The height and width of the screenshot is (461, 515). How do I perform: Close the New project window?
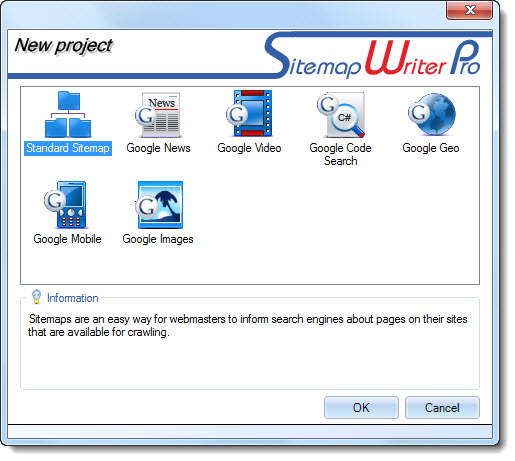coord(469,10)
